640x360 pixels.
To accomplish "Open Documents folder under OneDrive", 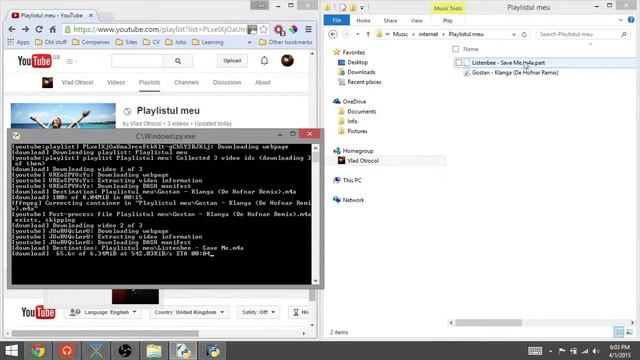I will tap(357, 111).
